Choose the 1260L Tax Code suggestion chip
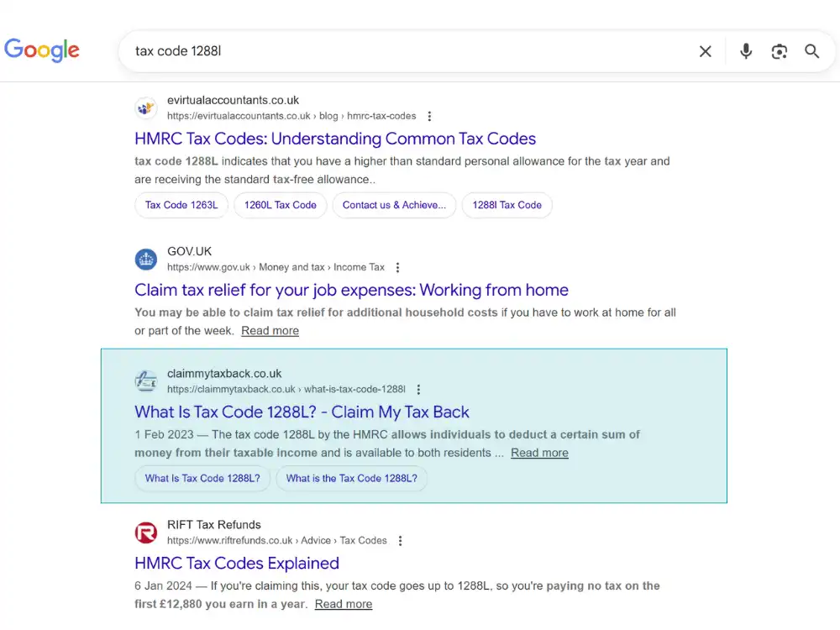Image resolution: width=840 pixels, height=630 pixels. coord(281,205)
